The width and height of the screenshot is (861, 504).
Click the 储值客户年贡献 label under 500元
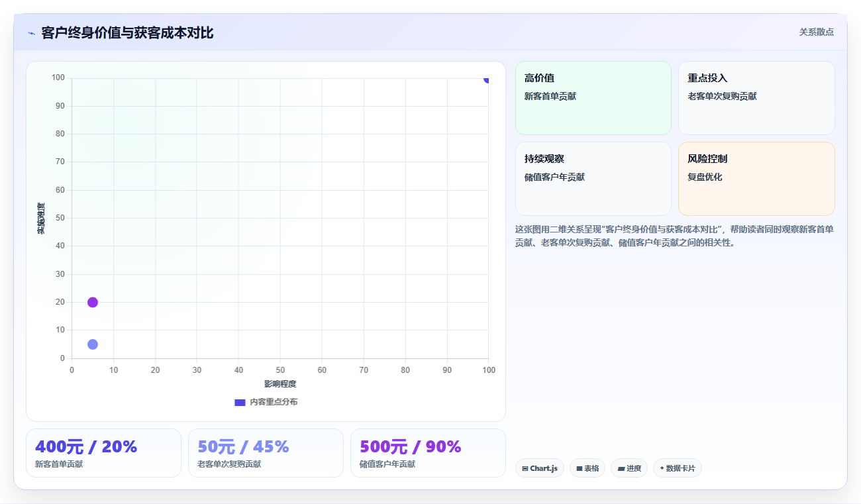(387, 464)
